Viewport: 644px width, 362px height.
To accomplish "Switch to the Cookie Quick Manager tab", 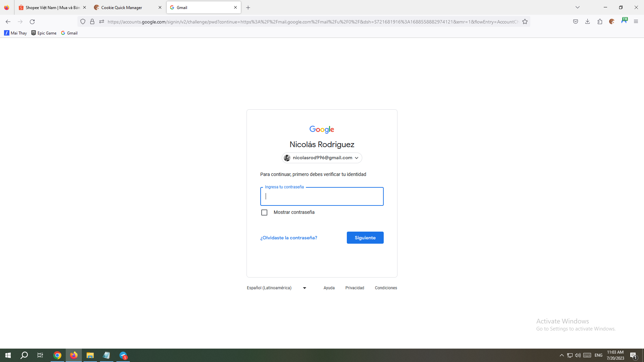I will (x=128, y=7).
